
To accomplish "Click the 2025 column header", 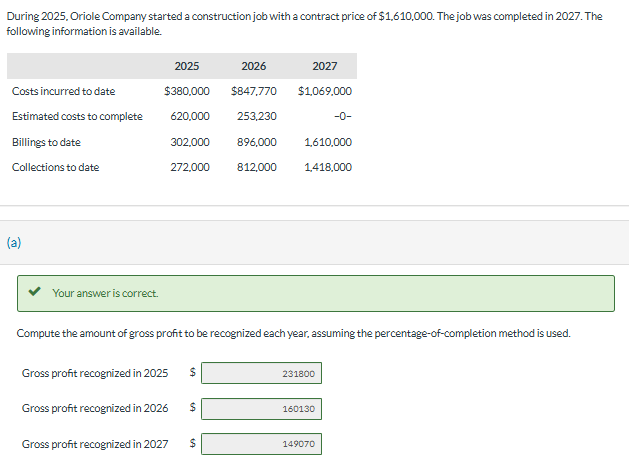I will [x=187, y=66].
